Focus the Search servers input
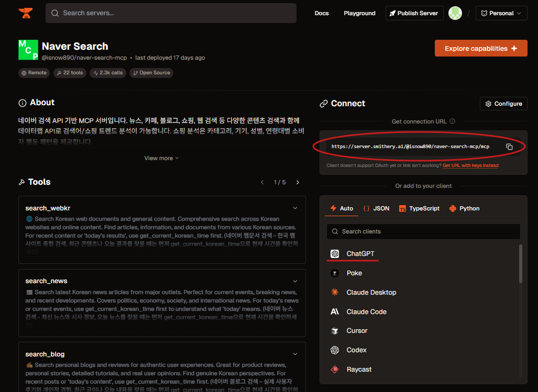Image resolution: width=538 pixels, height=392 pixels. [x=171, y=13]
